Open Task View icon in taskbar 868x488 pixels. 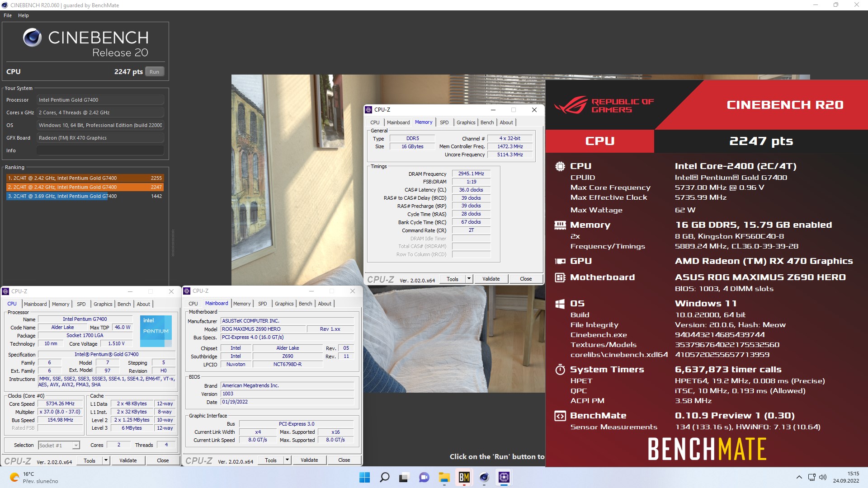pyautogui.click(x=404, y=477)
